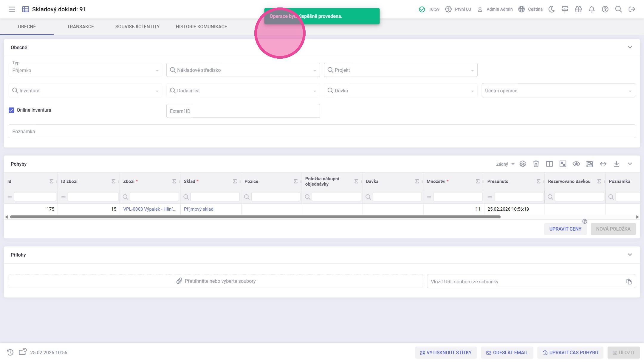Collapse the Přílohy section
Screen dimensions: 644x362
(x=630, y=255)
